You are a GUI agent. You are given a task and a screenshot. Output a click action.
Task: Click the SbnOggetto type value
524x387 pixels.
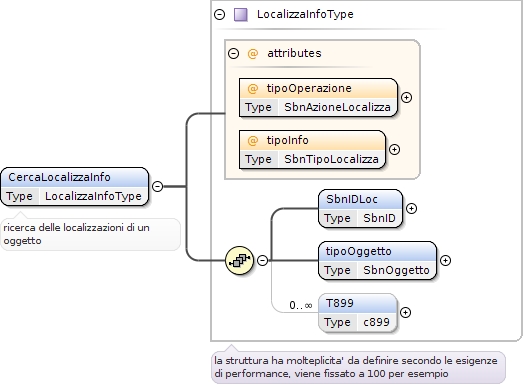coord(396,270)
